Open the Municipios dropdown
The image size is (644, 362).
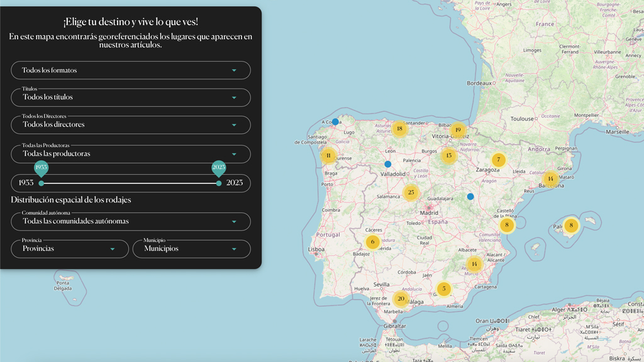coord(191,249)
